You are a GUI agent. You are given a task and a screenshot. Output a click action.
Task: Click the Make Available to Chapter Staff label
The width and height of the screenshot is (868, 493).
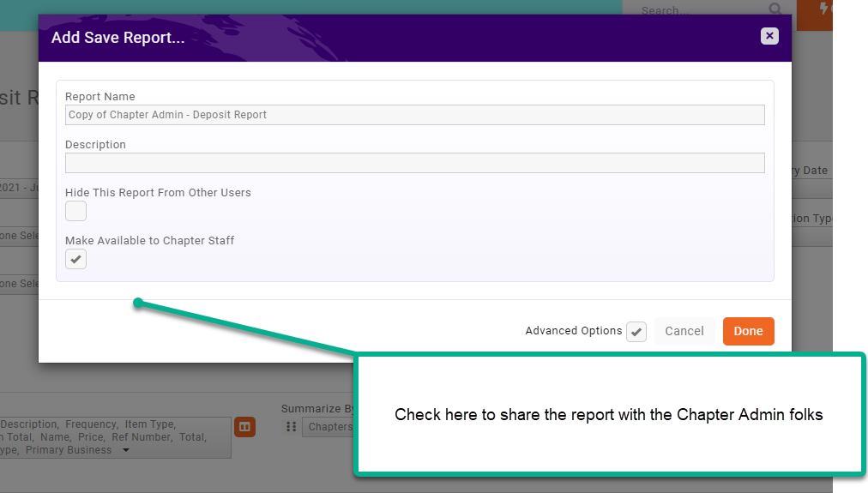pos(149,241)
